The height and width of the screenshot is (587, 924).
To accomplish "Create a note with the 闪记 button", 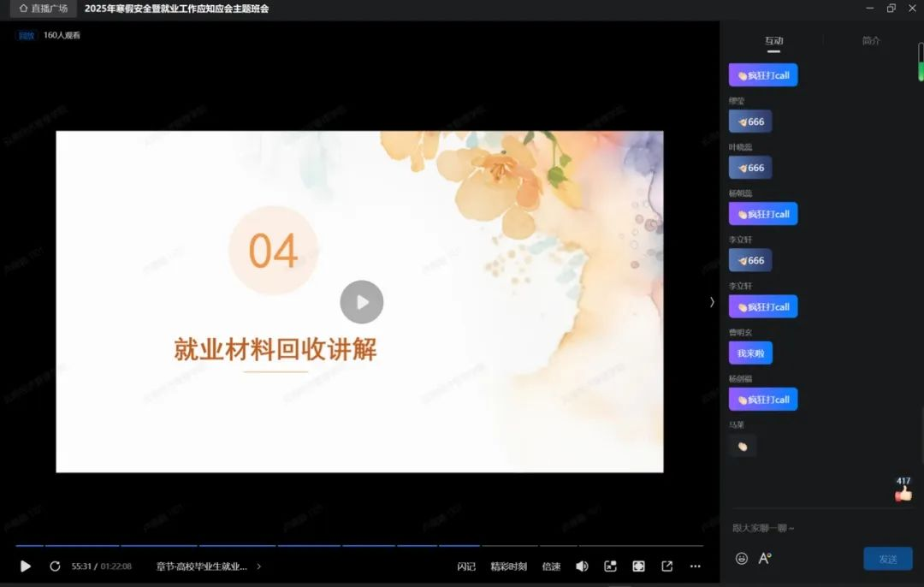I will pyautogui.click(x=465, y=566).
